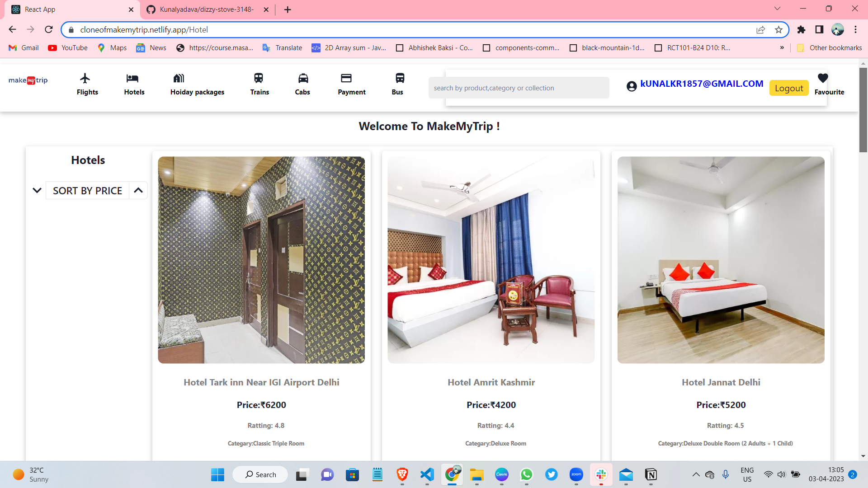Open Visual Studio Code from taskbar
Image resolution: width=868 pixels, height=488 pixels.
click(427, 474)
